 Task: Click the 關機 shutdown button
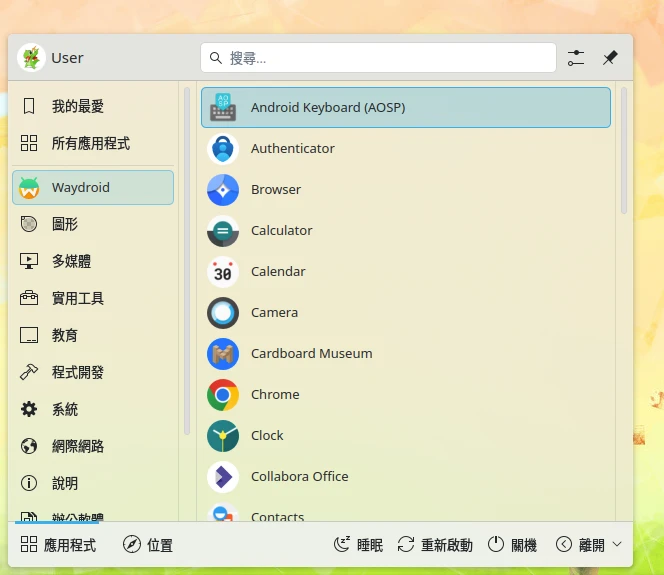[512, 545]
